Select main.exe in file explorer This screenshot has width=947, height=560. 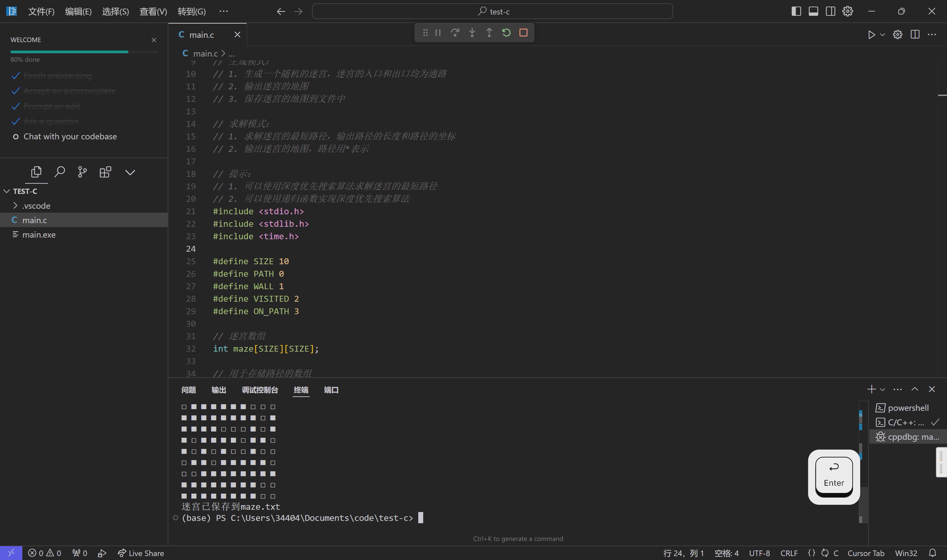[84, 235]
